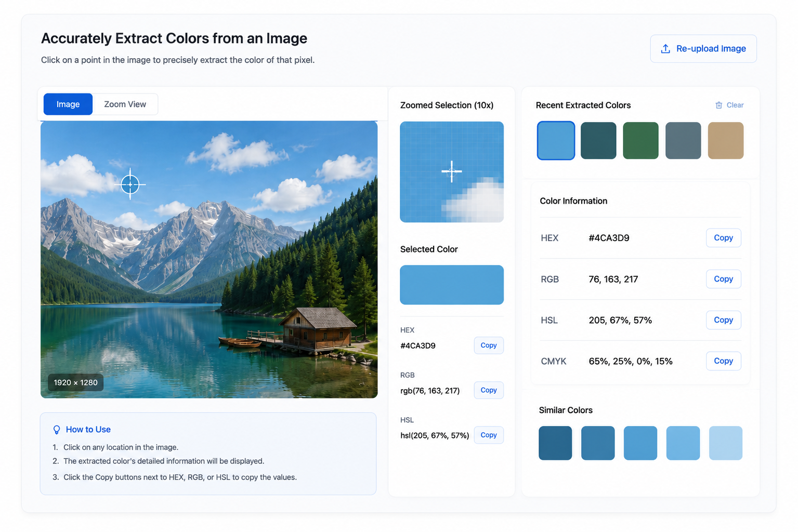Copy the rgb(76, 163, 217) value
This screenshot has height=532, width=798.
click(489, 390)
